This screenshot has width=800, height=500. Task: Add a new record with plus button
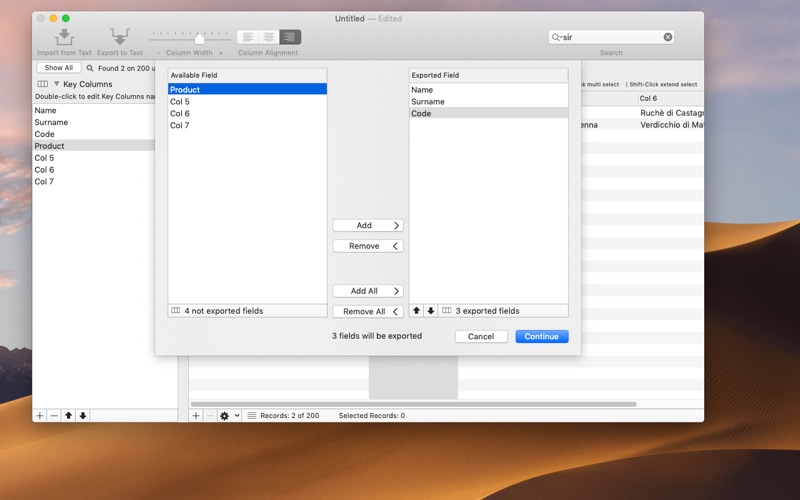coord(196,415)
